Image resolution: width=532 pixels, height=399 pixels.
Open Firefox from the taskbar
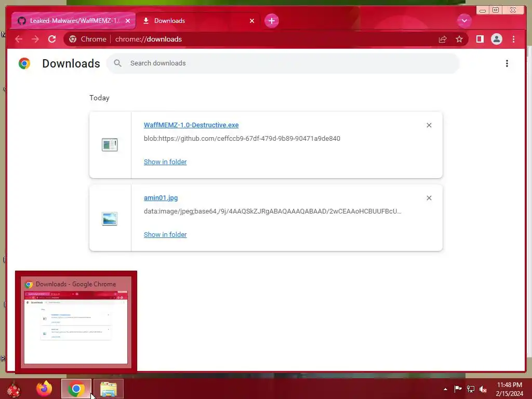(x=45, y=389)
